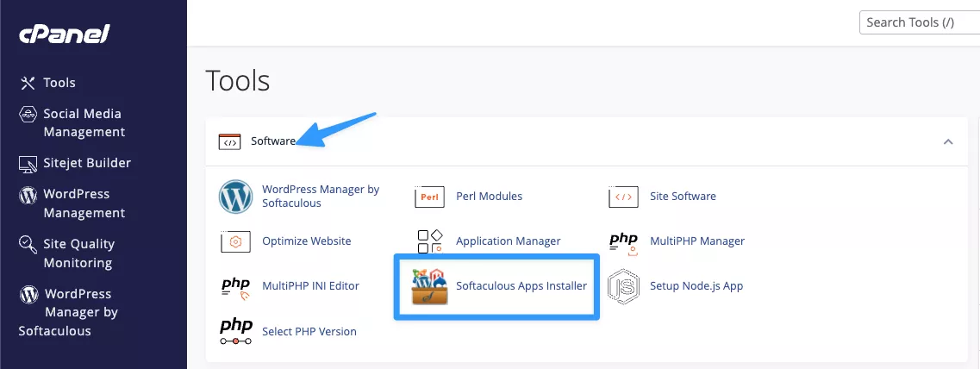This screenshot has width=980, height=369.
Task: Click the sidebar WordPress Manager by Softaculous icon
Action: 28,294
